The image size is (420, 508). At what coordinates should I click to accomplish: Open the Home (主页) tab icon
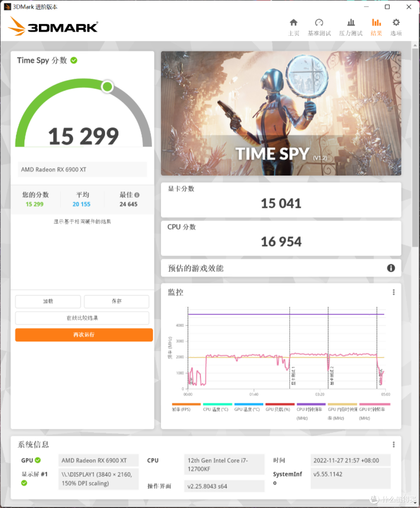tap(294, 23)
